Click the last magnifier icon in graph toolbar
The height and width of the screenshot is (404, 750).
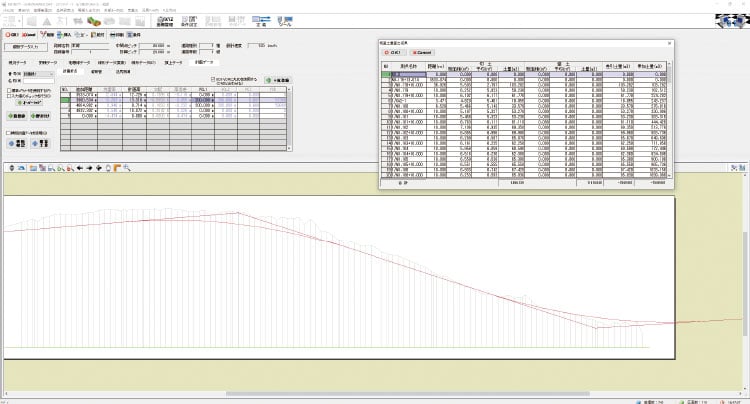[127, 168]
